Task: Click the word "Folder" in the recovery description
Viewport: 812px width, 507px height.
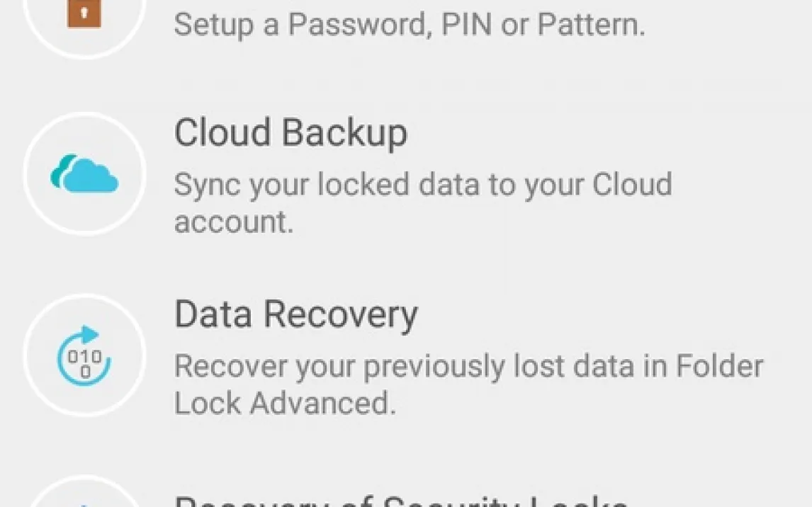Action: click(x=720, y=367)
